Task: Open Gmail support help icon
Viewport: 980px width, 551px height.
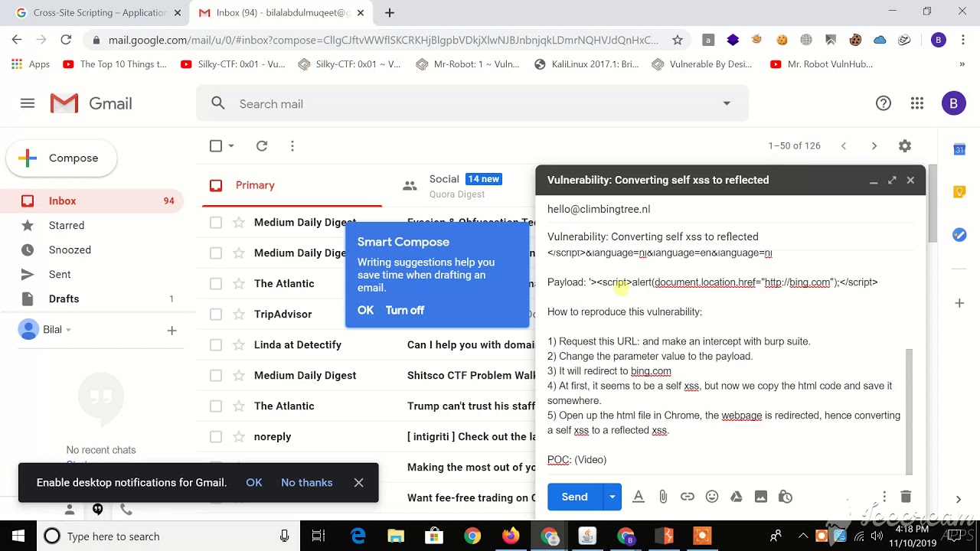Action: click(884, 103)
